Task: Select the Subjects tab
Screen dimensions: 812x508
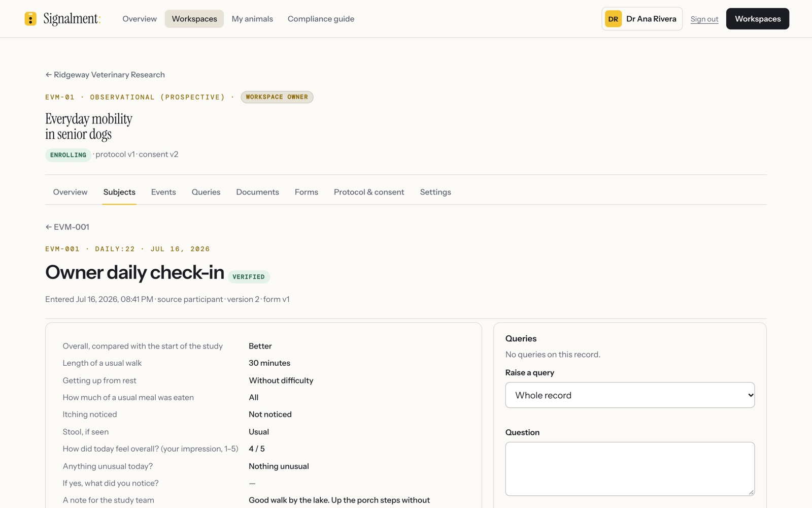Action: click(119, 192)
